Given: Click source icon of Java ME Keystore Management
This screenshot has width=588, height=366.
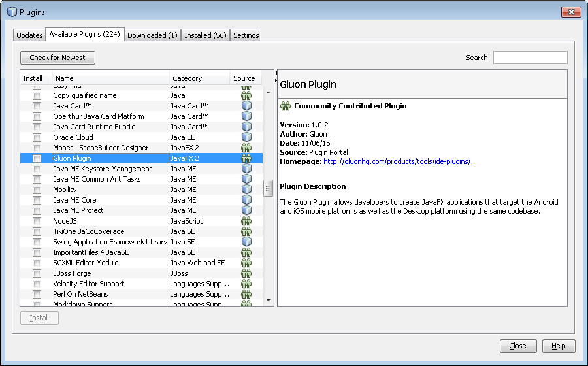Looking at the screenshot, I should tap(246, 169).
